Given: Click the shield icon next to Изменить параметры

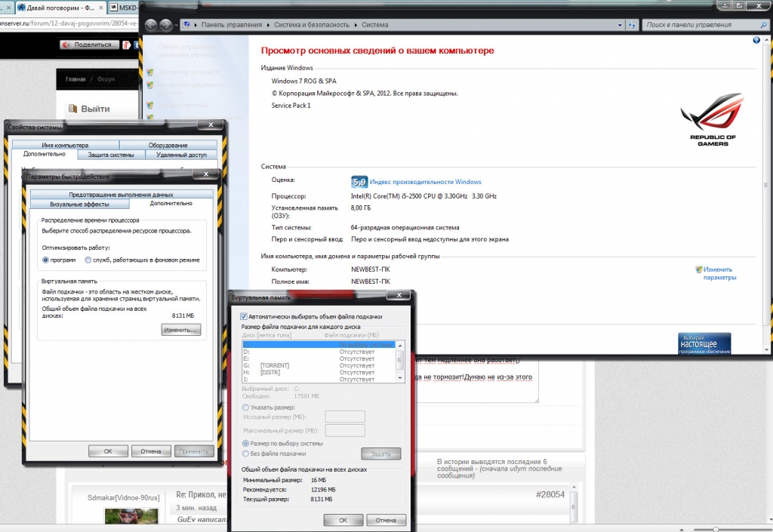Looking at the screenshot, I should pos(699,269).
